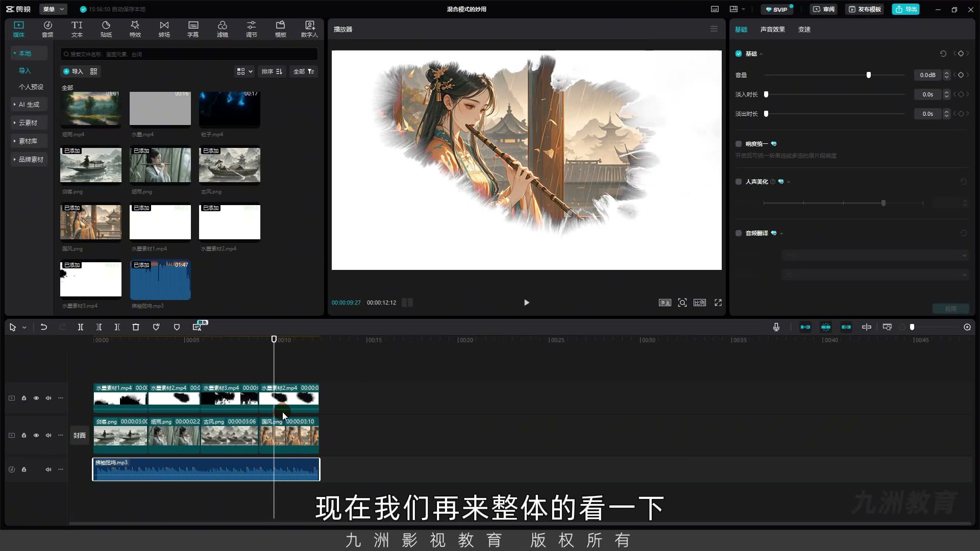This screenshot has width=980, height=551.
Task: Expand the AI 生成 sidebar section
Action: [29, 104]
